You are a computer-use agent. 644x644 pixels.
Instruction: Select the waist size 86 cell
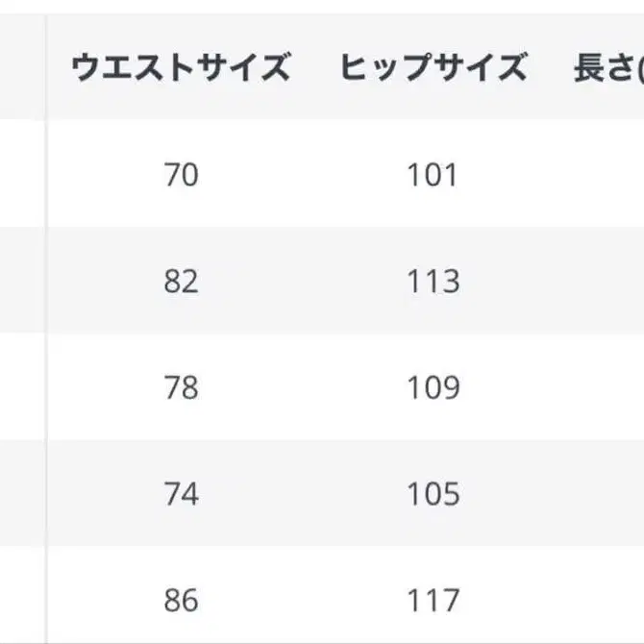click(181, 601)
